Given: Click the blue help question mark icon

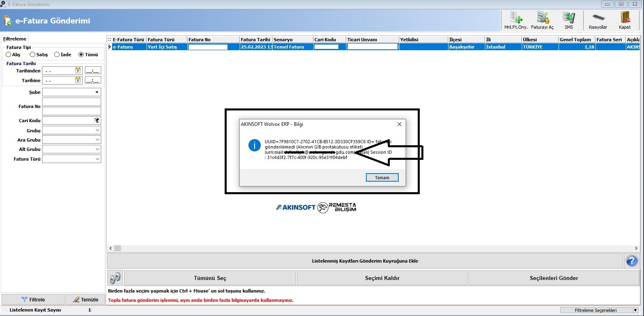Looking at the screenshot, I should [631, 261].
